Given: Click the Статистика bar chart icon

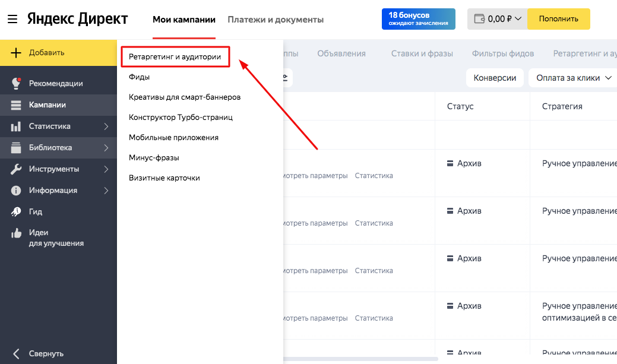Looking at the screenshot, I should point(16,126).
